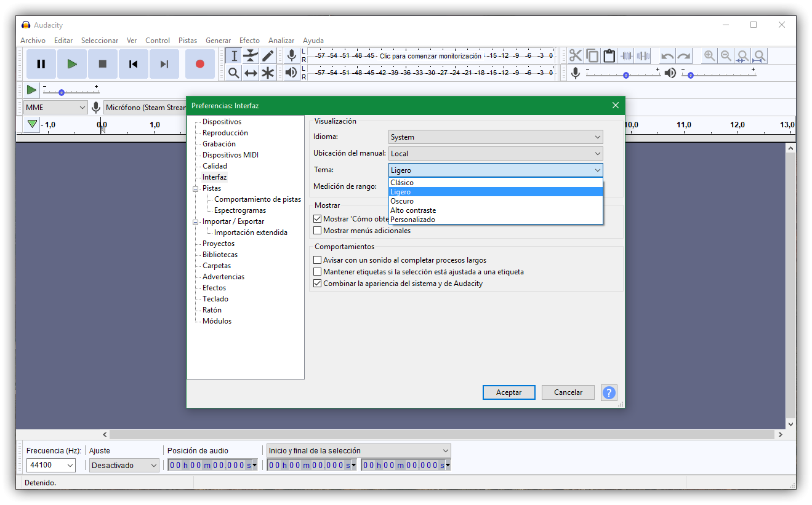Select the Multi-tool asterisk
The image size is (812, 505).
click(268, 73)
